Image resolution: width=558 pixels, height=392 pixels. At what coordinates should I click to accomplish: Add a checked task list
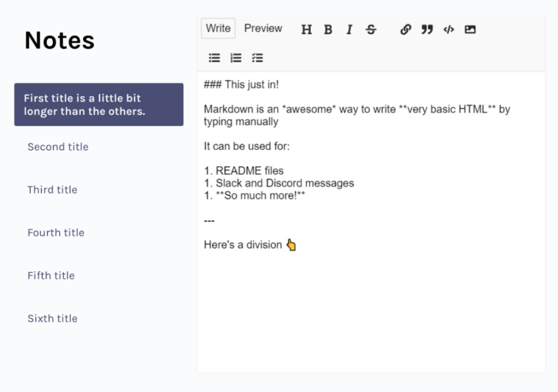tap(257, 58)
